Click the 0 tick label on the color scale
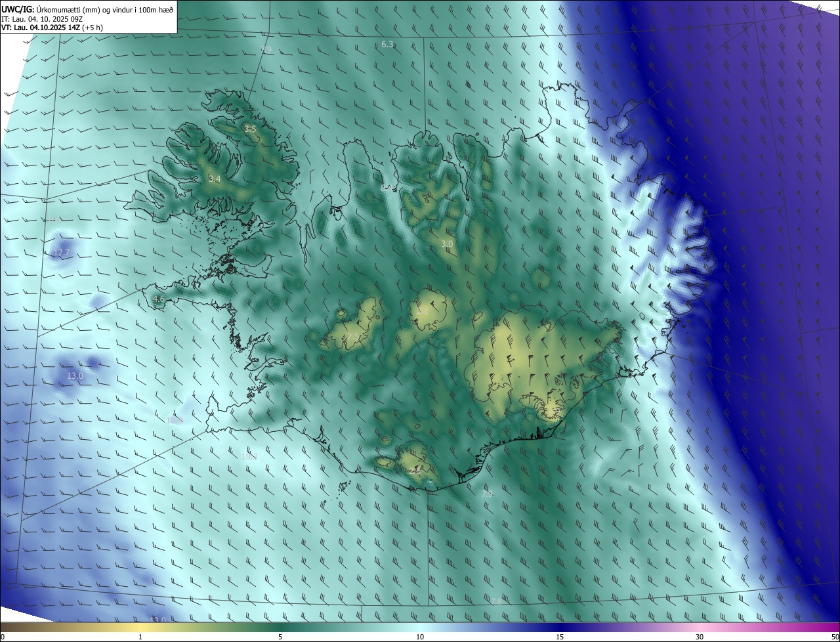 pyautogui.click(x=2, y=637)
